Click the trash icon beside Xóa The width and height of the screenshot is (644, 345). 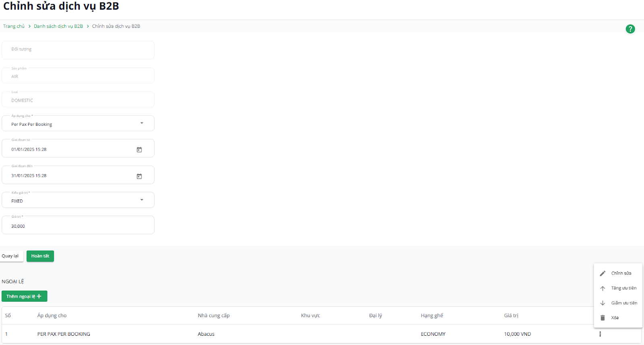coord(603,318)
